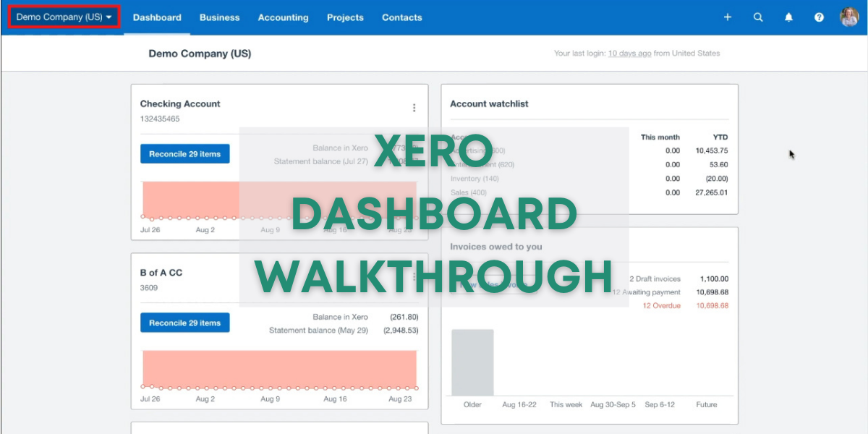Click the YTD value 53.60
Viewport: 868px width, 434px height.
pyautogui.click(x=718, y=165)
